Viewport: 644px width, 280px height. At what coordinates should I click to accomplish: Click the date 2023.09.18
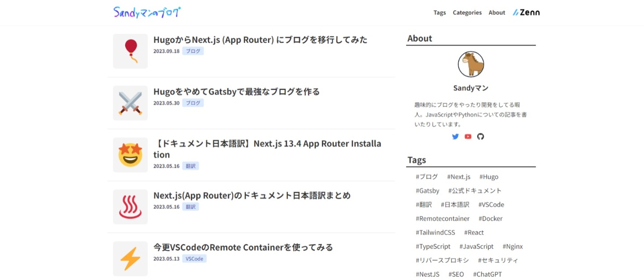pos(167,51)
